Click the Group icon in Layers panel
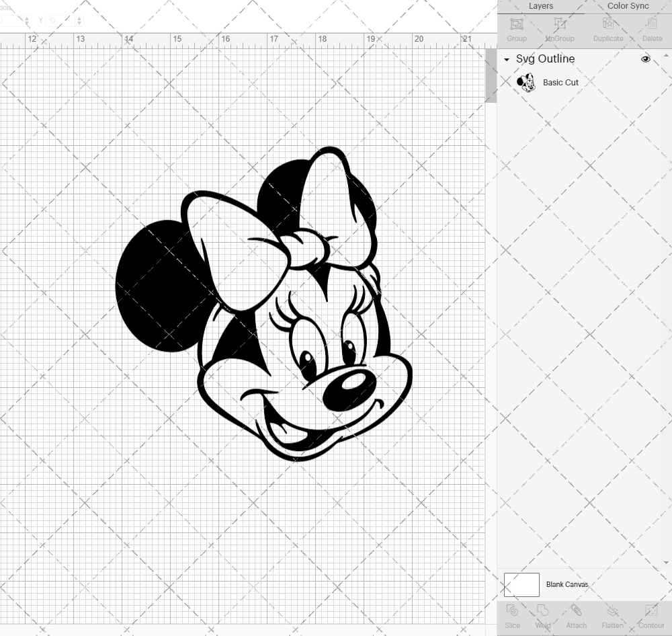The width and height of the screenshot is (672, 636). 516,24
